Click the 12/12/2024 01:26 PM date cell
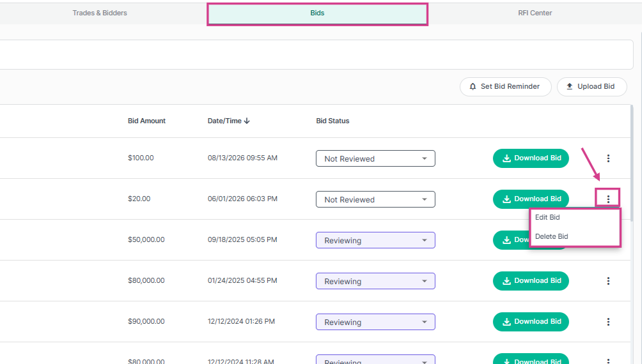The image size is (642, 364). [241, 321]
